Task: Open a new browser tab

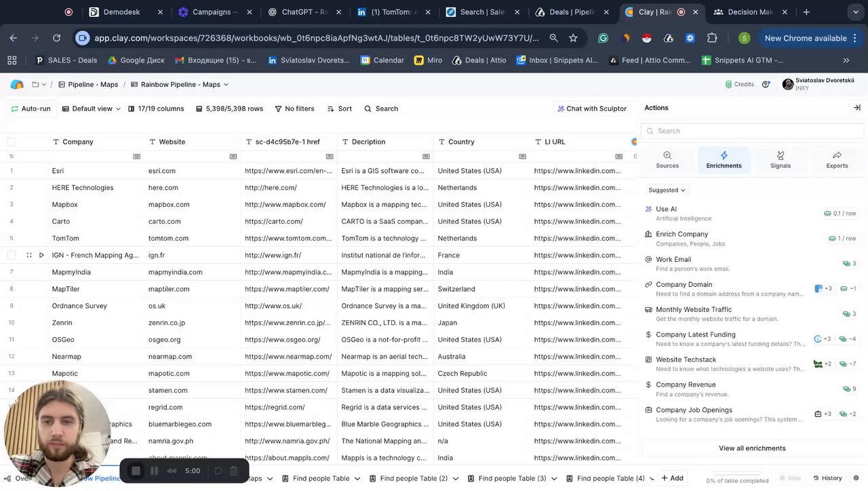Action: 806,12
